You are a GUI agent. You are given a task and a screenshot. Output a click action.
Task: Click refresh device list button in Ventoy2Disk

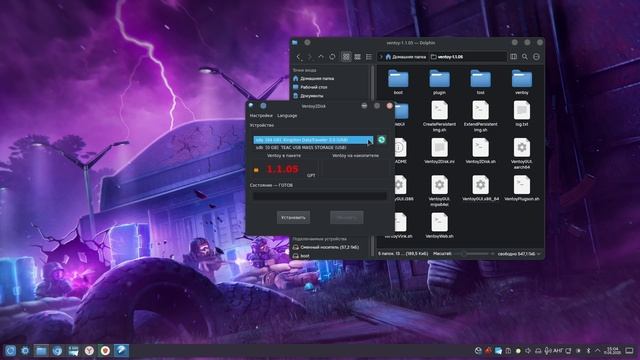coord(381,140)
